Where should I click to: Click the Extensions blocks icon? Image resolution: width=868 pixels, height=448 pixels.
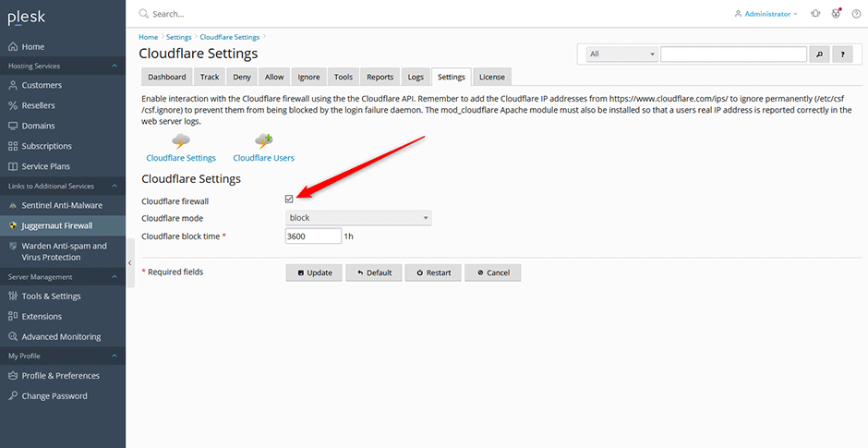(x=13, y=316)
